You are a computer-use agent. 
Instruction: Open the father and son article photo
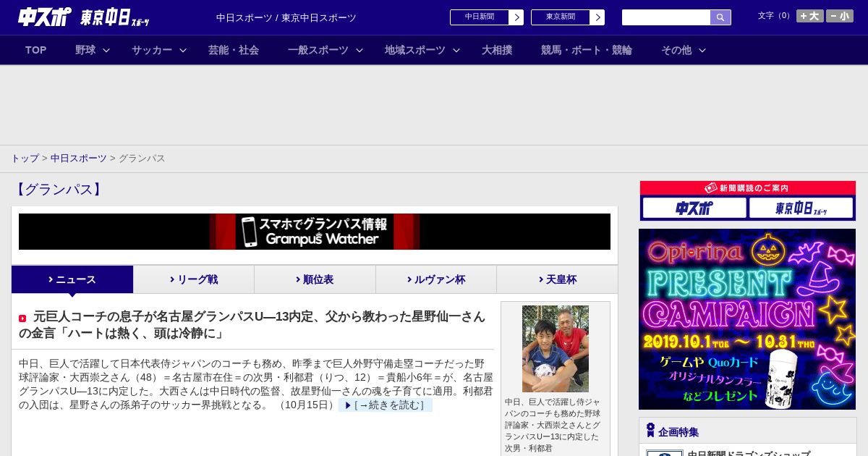(556, 349)
